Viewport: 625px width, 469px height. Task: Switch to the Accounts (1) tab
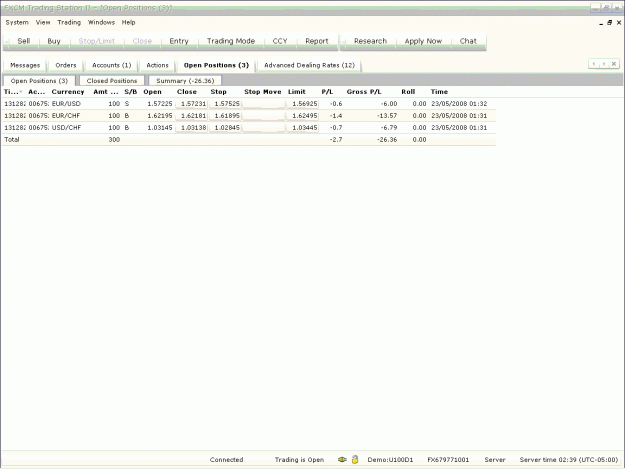(112, 65)
